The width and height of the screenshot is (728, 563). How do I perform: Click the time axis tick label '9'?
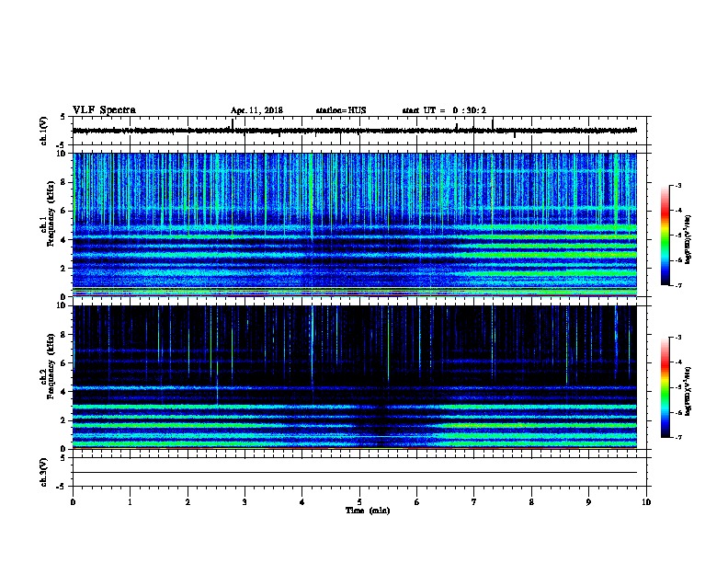[588, 502]
